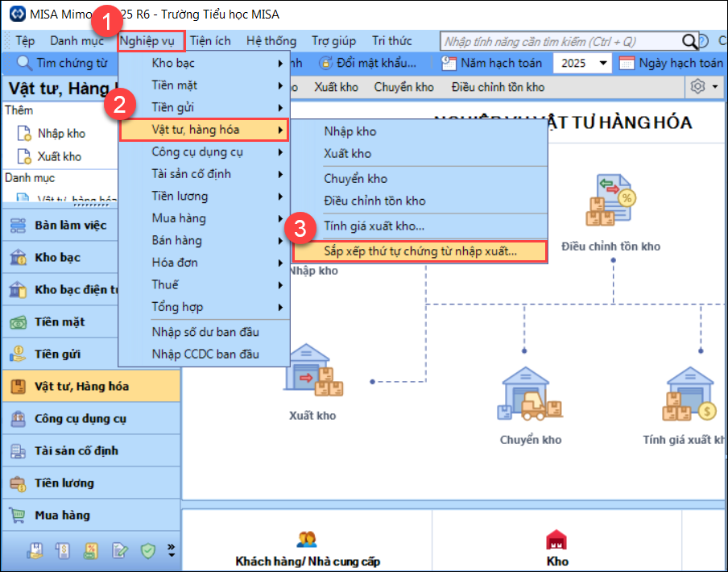The image size is (728, 572).
Task: Expand the Kho bạc submenu in Nghiệp vụ menu
Action: point(204,63)
